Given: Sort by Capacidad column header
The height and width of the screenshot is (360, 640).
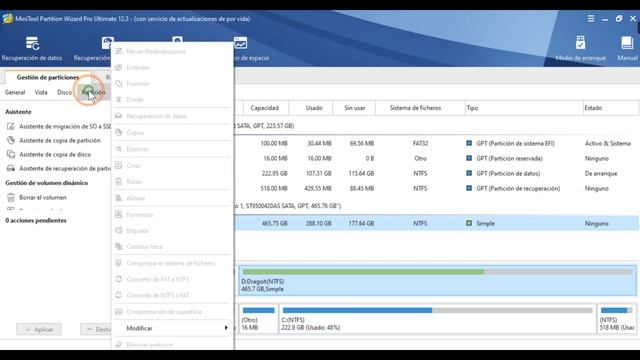Looking at the screenshot, I should [264, 108].
